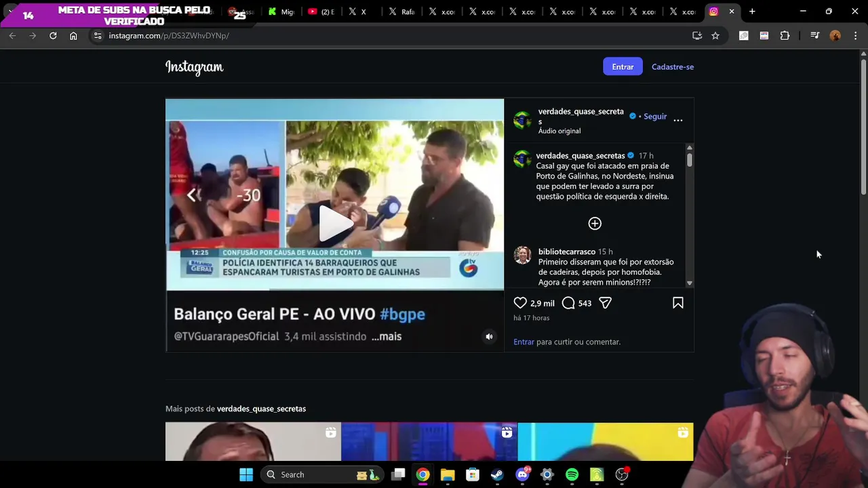Open site information icon in address bar

click(98, 35)
